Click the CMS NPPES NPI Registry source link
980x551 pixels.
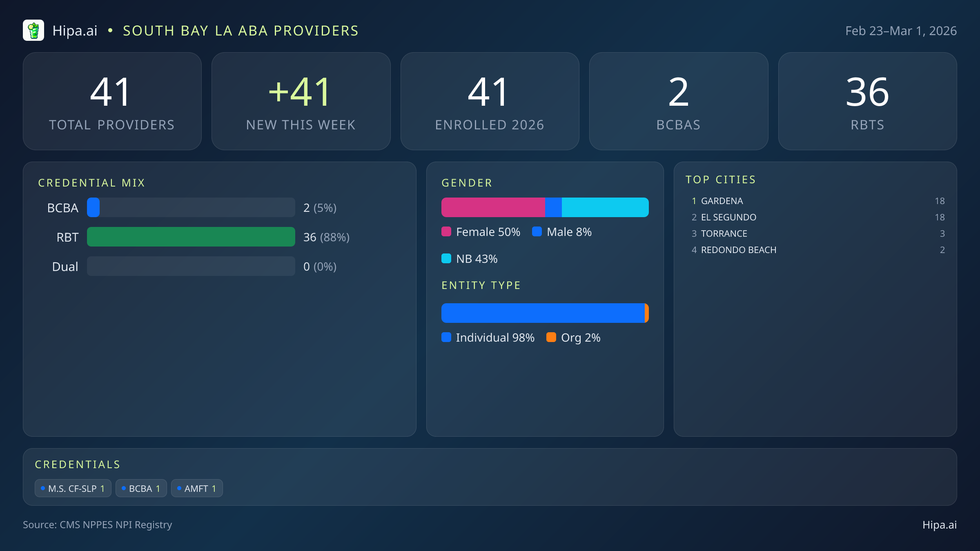click(x=98, y=524)
